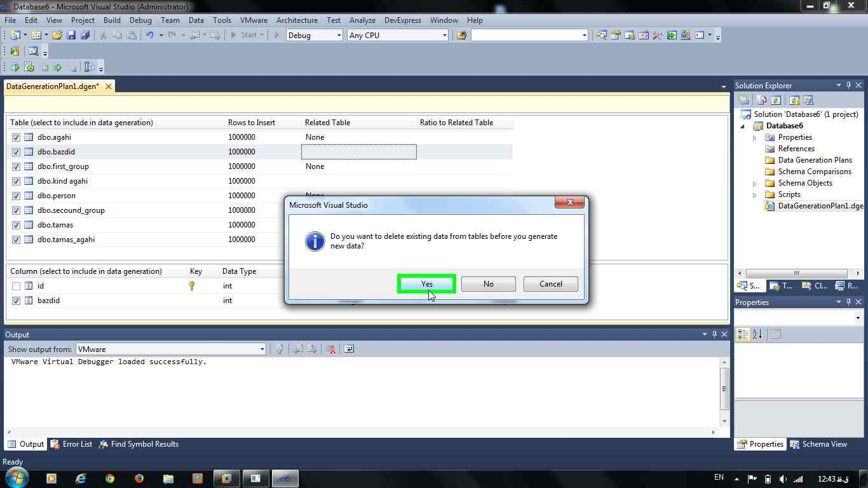This screenshot has width=868, height=488.
Task: Click the Save icon in toolbar
Action: tap(71, 36)
